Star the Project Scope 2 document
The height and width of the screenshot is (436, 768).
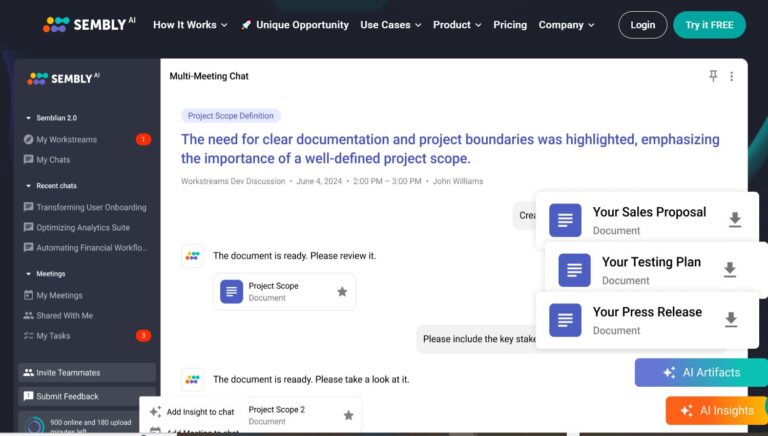[348, 415]
